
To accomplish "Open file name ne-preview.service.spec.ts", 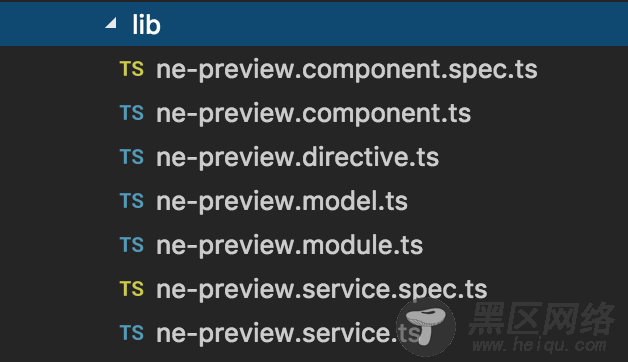I will pyautogui.click(x=322, y=290).
